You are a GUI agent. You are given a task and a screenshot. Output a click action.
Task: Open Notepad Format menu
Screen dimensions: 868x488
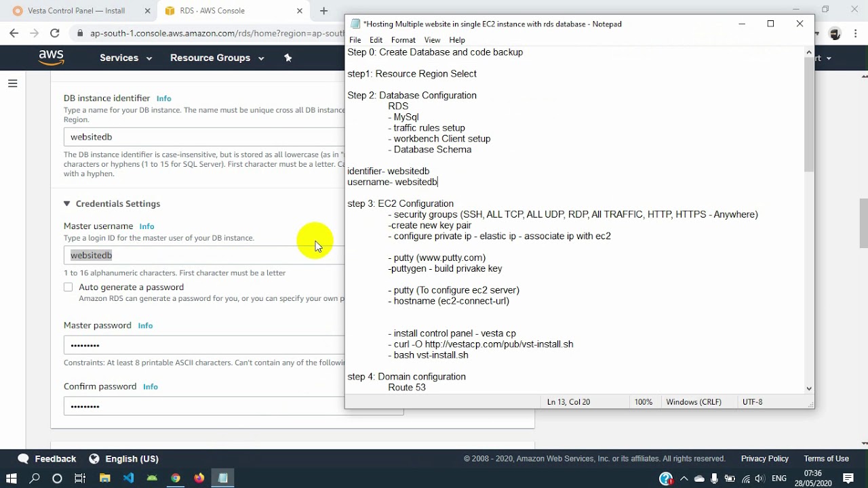point(403,40)
